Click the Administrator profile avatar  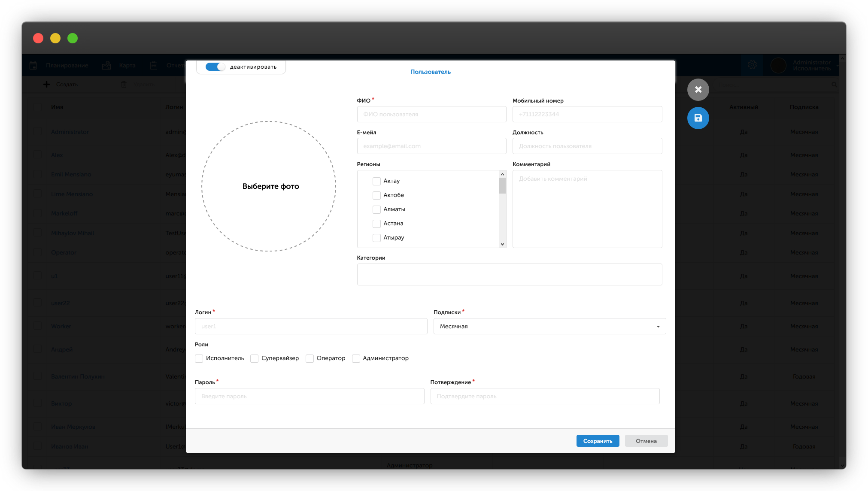778,65
